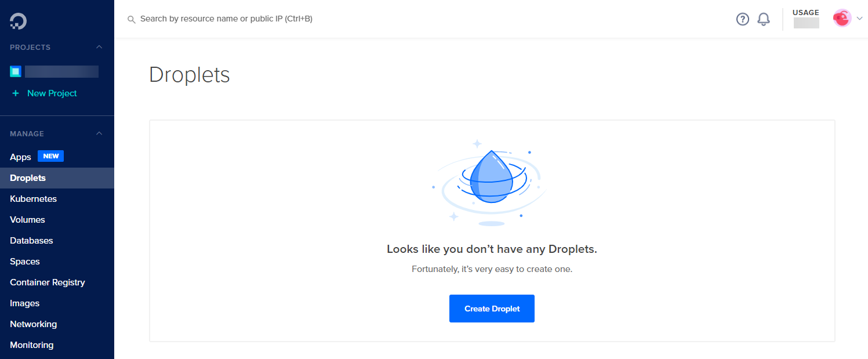Image resolution: width=868 pixels, height=359 pixels.
Task: Click the water droplet illustration
Action: (x=492, y=177)
